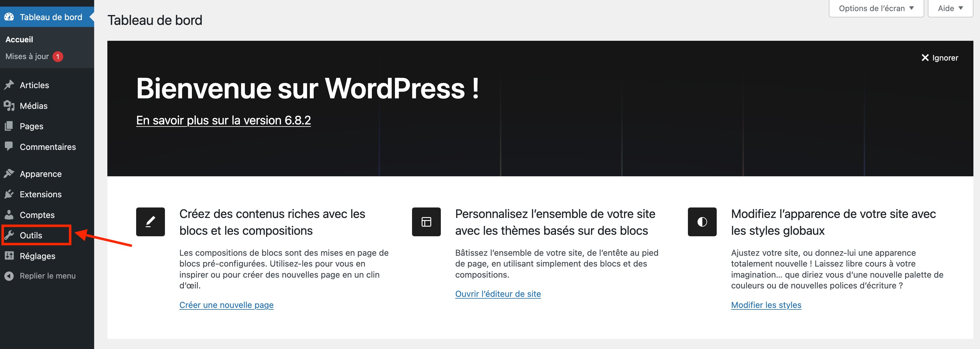This screenshot has width=980, height=349.
Task: Click the Commentaires speech bubble icon
Action: pos(9,146)
